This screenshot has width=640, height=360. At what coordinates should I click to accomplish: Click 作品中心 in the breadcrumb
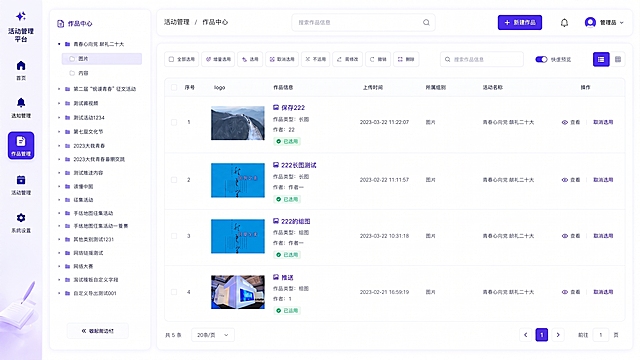click(215, 22)
